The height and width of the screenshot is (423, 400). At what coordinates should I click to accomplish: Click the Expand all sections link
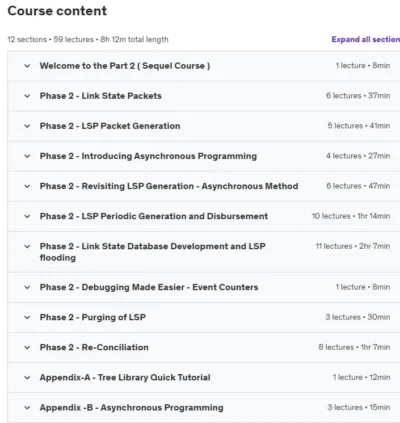pyautogui.click(x=366, y=39)
